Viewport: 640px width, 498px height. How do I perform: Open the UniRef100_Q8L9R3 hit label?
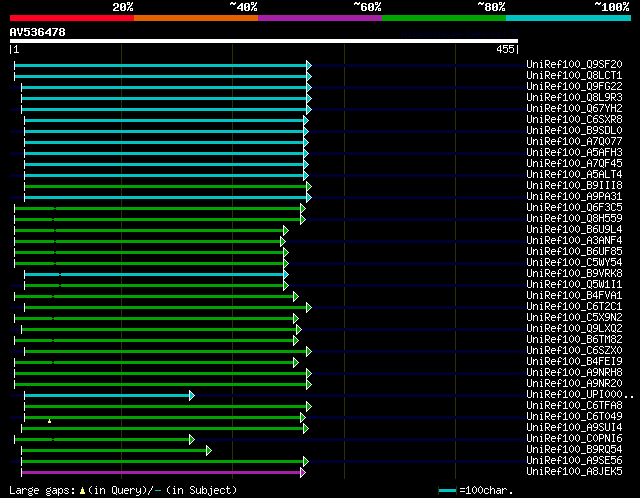(x=574, y=97)
